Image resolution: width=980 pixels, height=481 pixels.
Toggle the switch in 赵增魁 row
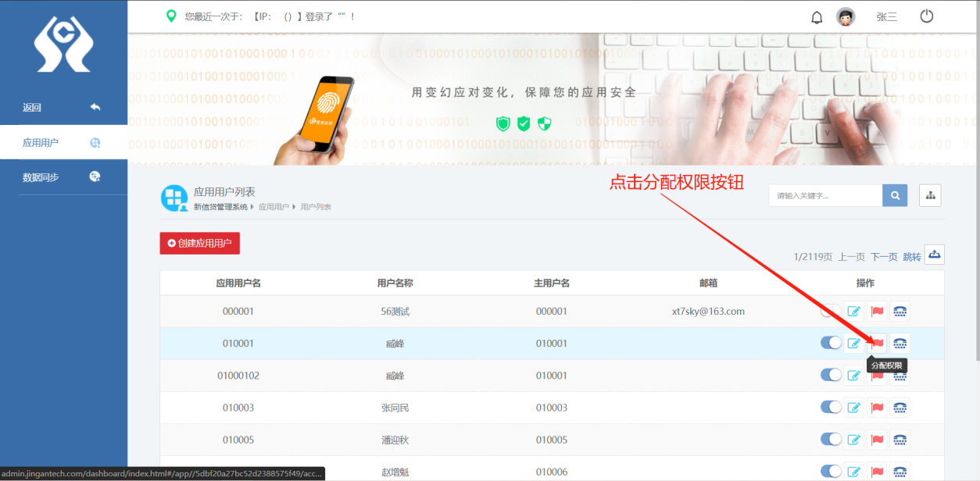(831, 472)
